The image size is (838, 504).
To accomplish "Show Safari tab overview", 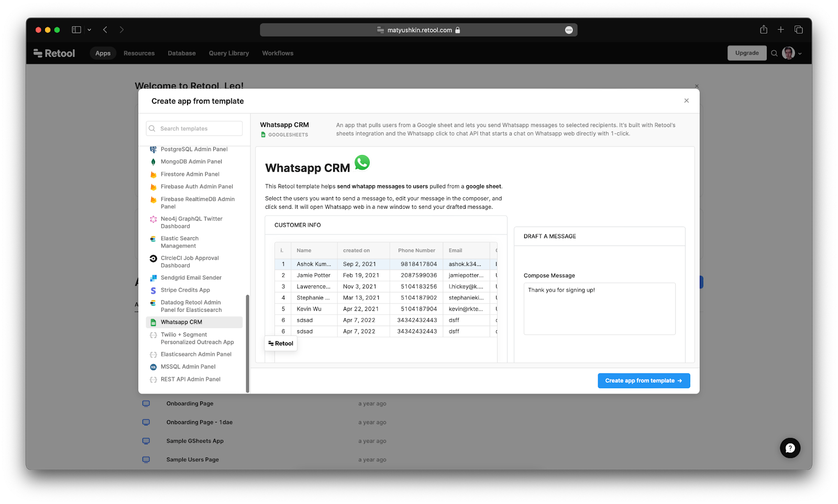I will click(799, 30).
